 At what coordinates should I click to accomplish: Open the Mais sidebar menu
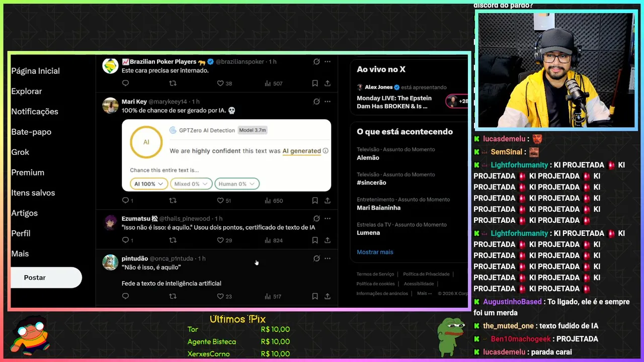(x=20, y=254)
